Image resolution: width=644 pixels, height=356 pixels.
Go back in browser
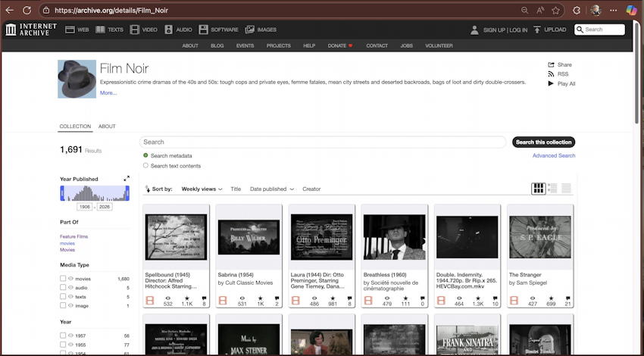(9, 11)
